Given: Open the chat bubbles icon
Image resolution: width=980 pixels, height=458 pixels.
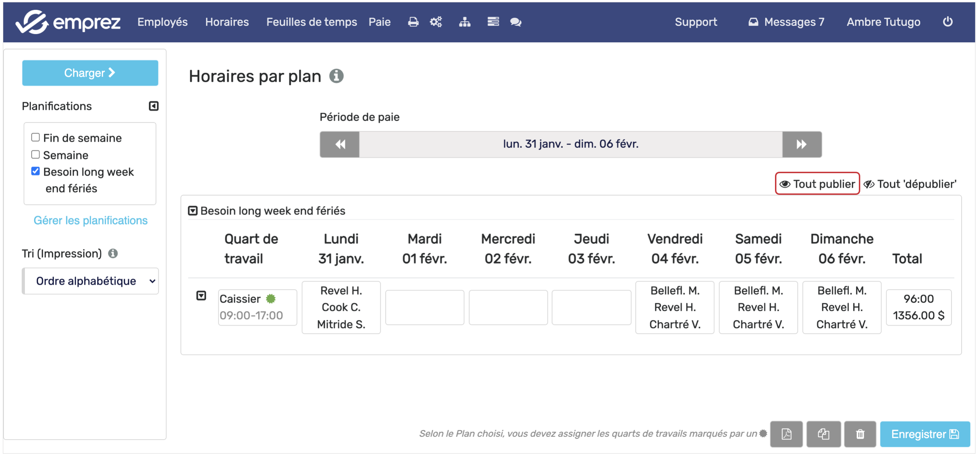Looking at the screenshot, I should tap(515, 22).
